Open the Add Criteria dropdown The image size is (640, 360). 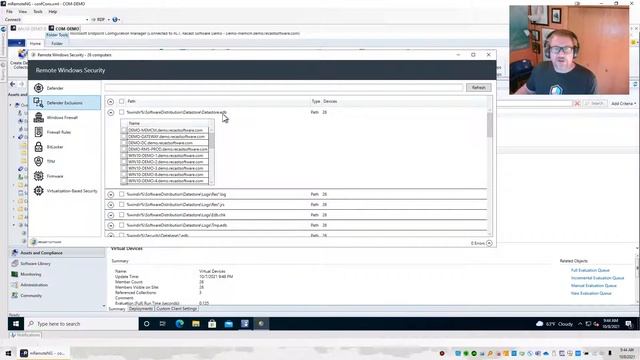click(x=623, y=104)
